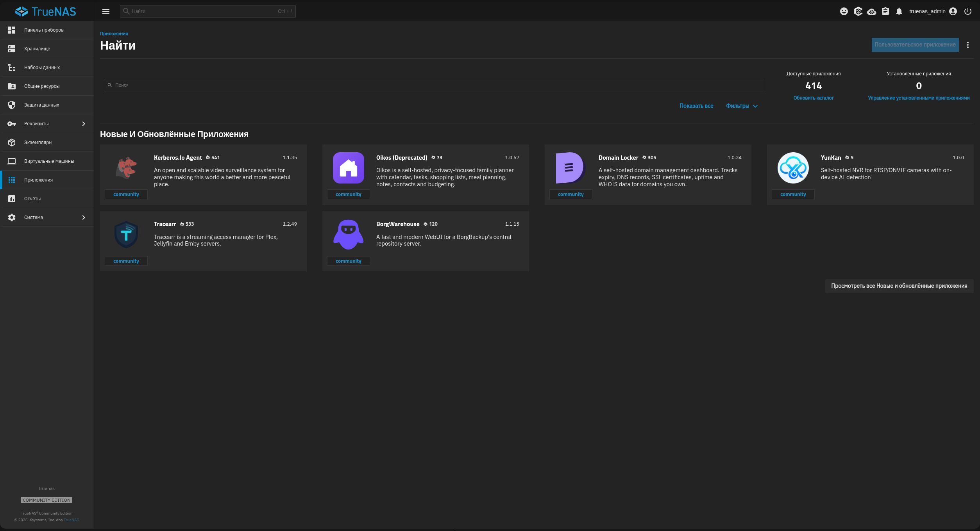This screenshot has width=980, height=531.
Task: Click the instances cube icon in sidebar
Action: tap(12, 143)
